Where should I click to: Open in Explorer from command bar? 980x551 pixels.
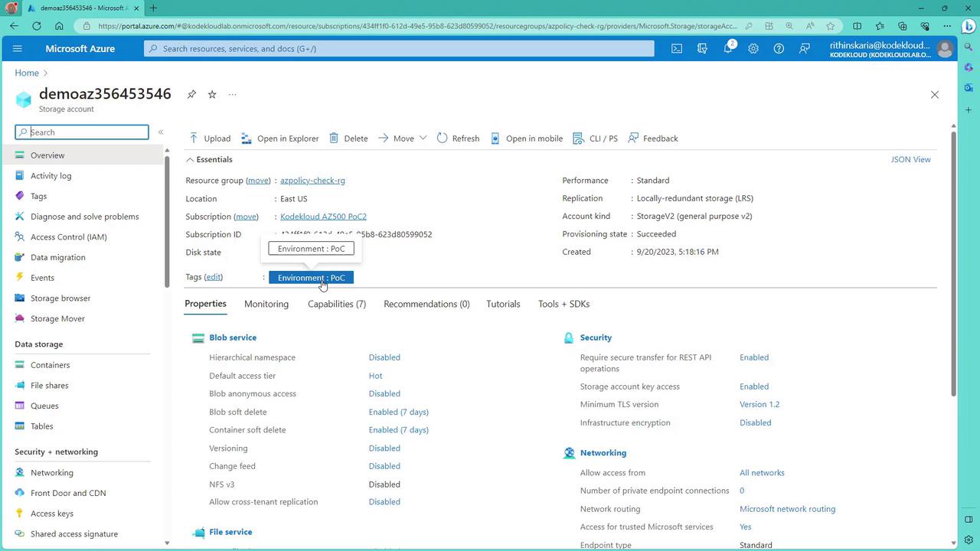click(279, 139)
